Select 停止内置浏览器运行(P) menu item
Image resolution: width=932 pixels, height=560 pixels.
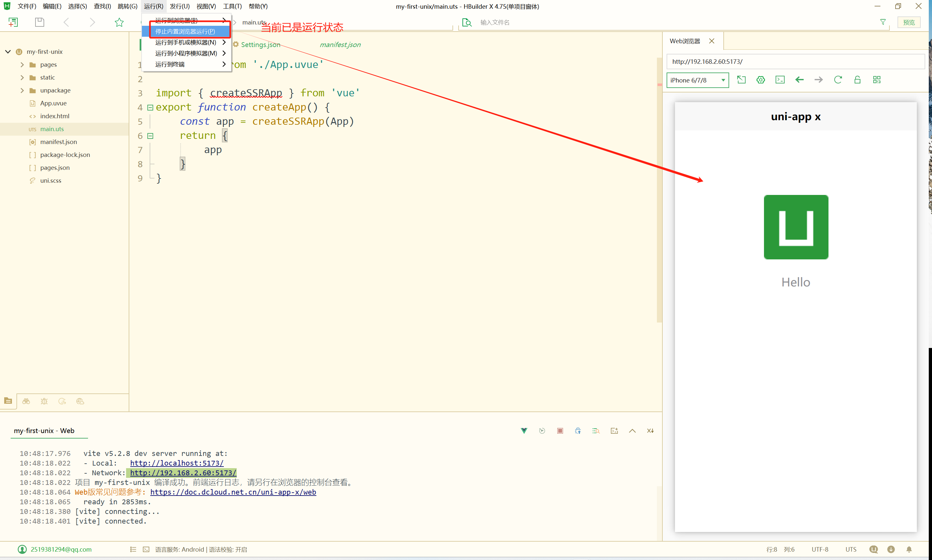pos(185,31)
